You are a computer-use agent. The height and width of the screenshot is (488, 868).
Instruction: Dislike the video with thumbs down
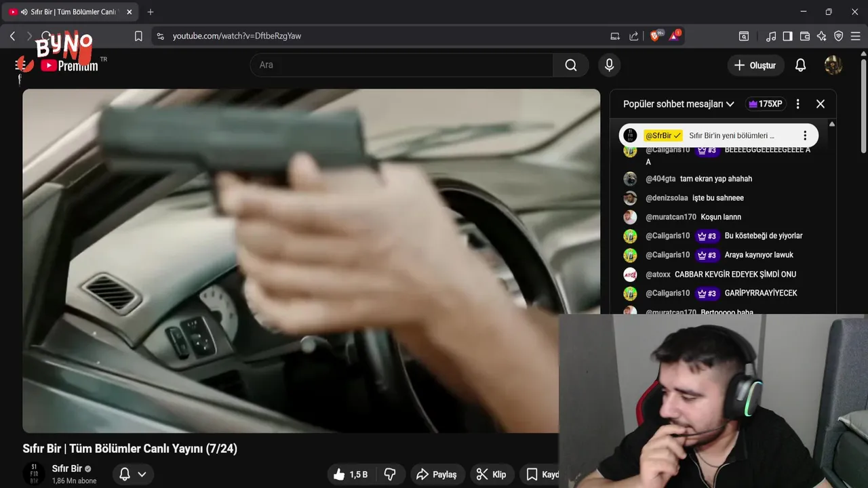(x=390, y=474)
